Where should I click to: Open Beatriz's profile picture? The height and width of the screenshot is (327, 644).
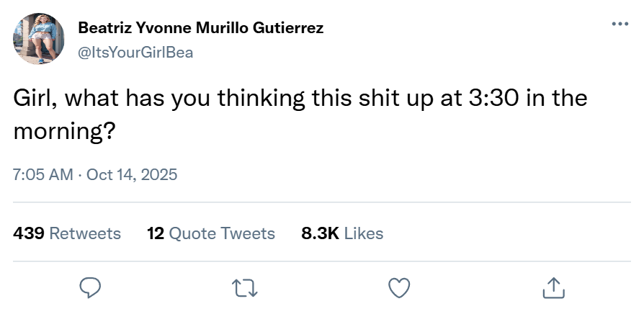[40, 39]
